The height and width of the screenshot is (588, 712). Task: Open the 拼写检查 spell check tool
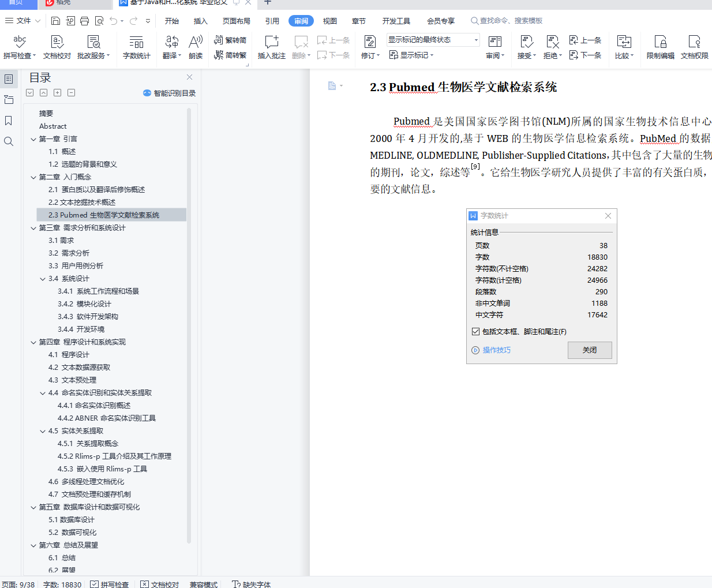pos(20,47)
